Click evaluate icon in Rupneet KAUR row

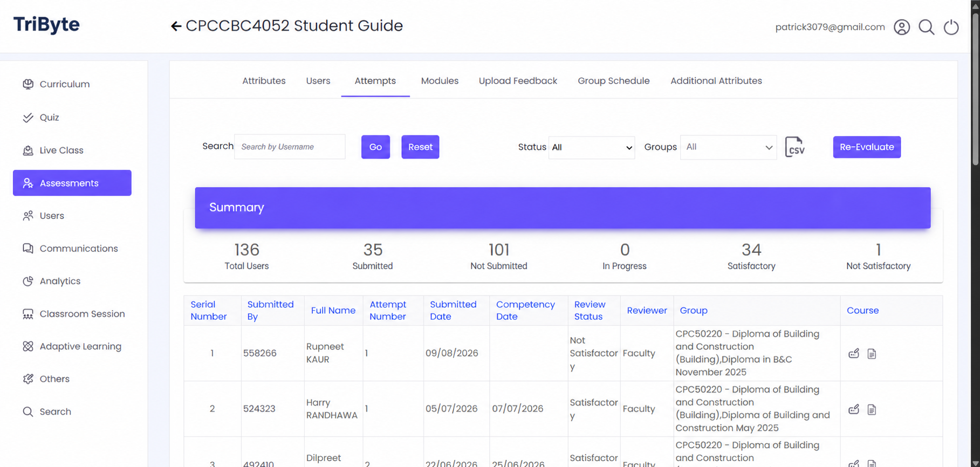coord(854,354)
